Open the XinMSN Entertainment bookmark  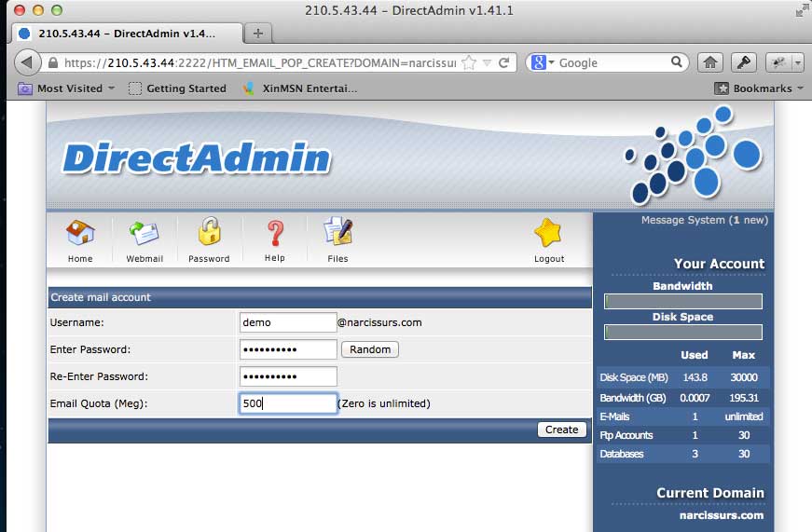pos(300,89)
